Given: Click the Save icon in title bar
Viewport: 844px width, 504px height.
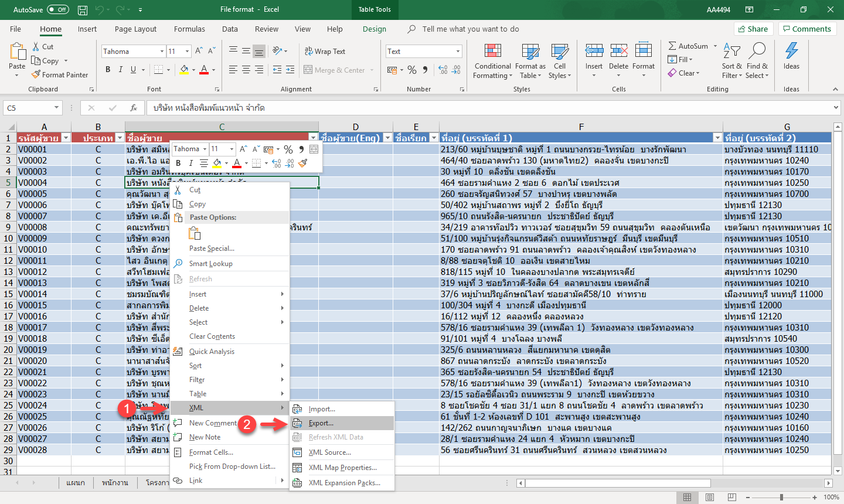Looking at the screenshot, I should tap(83, 10).
